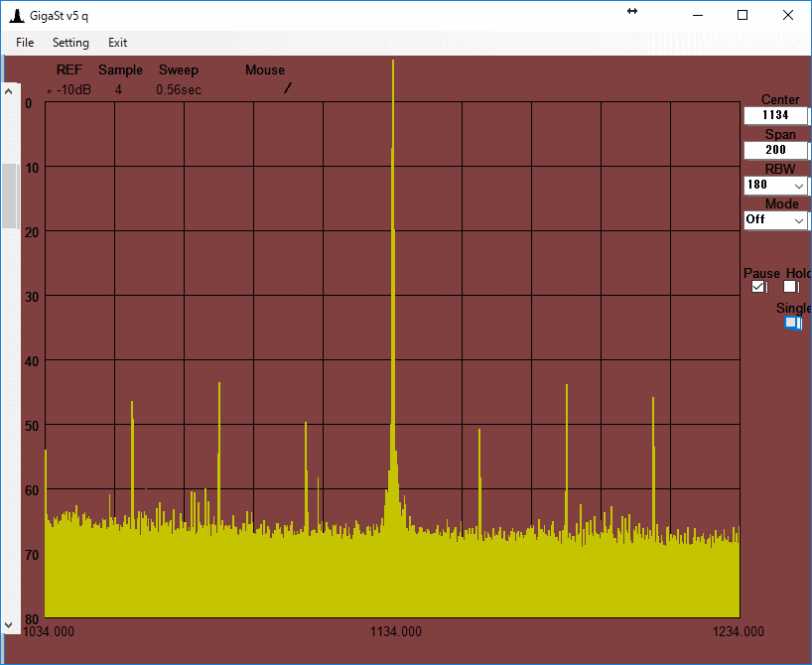This screenshot has width=812, height=665.
Task: Close the GigaSt window
Action: point(787,15)
